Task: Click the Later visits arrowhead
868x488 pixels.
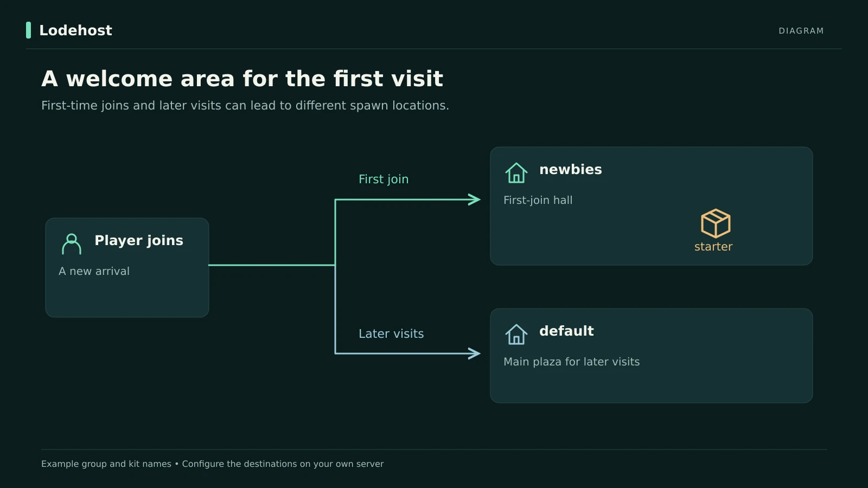Action: coord(474,354)
